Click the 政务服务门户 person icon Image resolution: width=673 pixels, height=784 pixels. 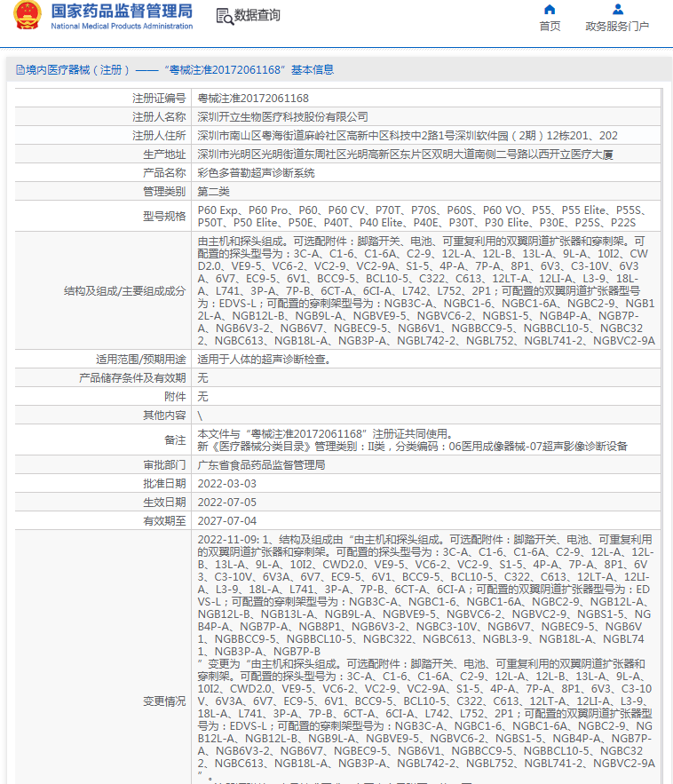pyautogui.click(x=618, y=10)
